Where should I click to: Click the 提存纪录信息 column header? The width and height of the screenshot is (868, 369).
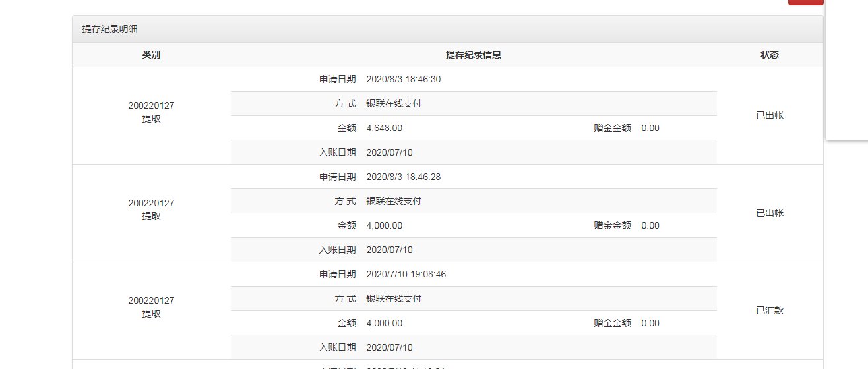click(473, 55)
